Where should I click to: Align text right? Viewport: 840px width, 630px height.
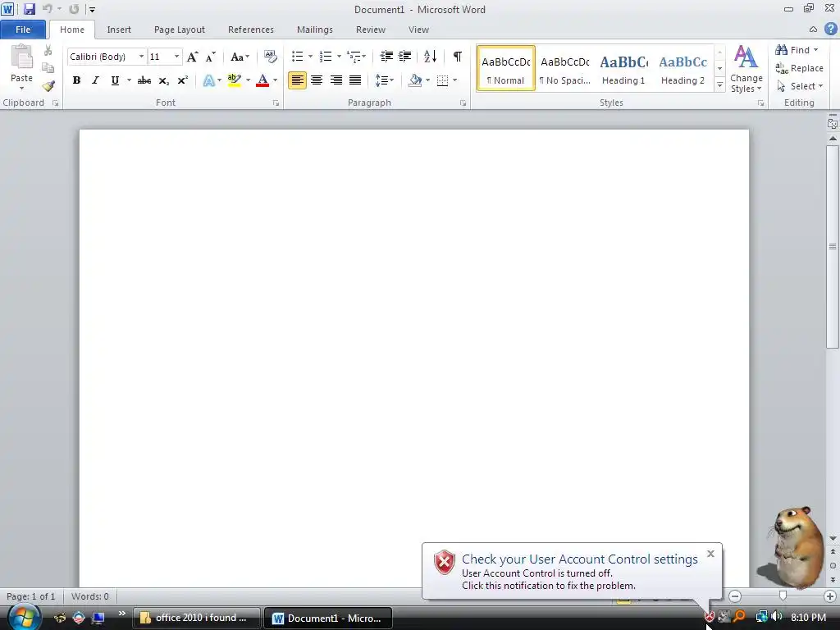pos(336,80)
